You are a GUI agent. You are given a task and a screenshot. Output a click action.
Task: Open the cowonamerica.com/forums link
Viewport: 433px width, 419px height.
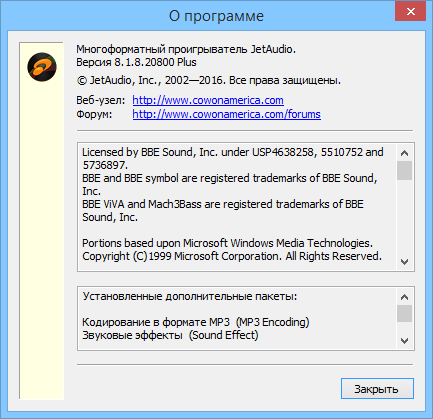click(x=227, y=114)
